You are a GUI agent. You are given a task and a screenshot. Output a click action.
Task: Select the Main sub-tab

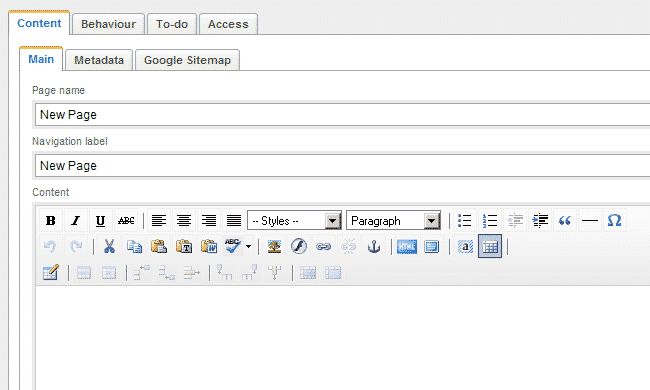click(x=41, y=59)
